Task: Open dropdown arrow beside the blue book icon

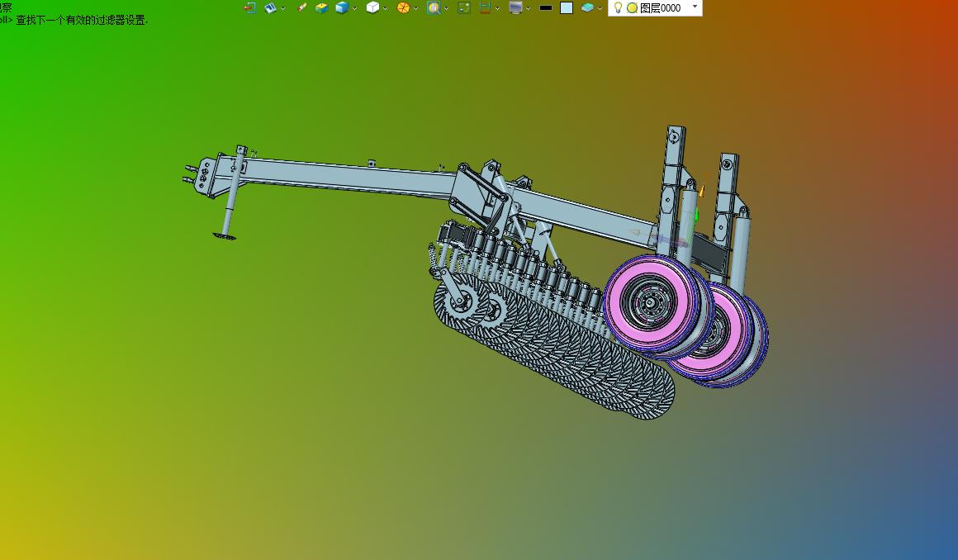Action: click(283, 8)
